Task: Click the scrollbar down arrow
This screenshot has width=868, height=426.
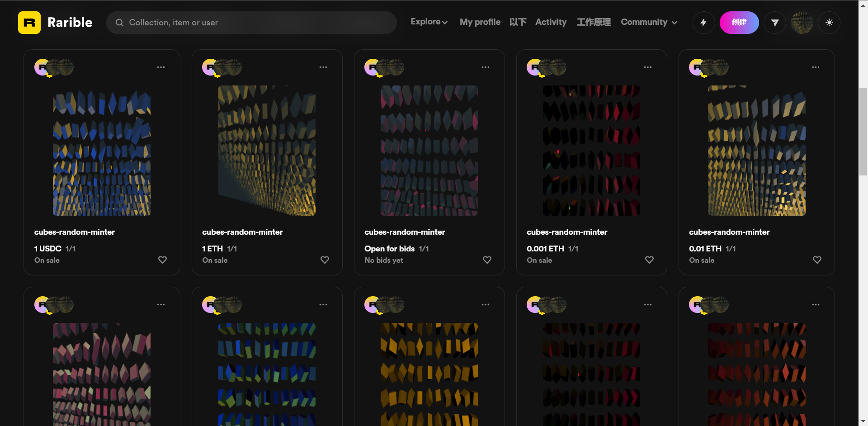Action: coord(863,421)
